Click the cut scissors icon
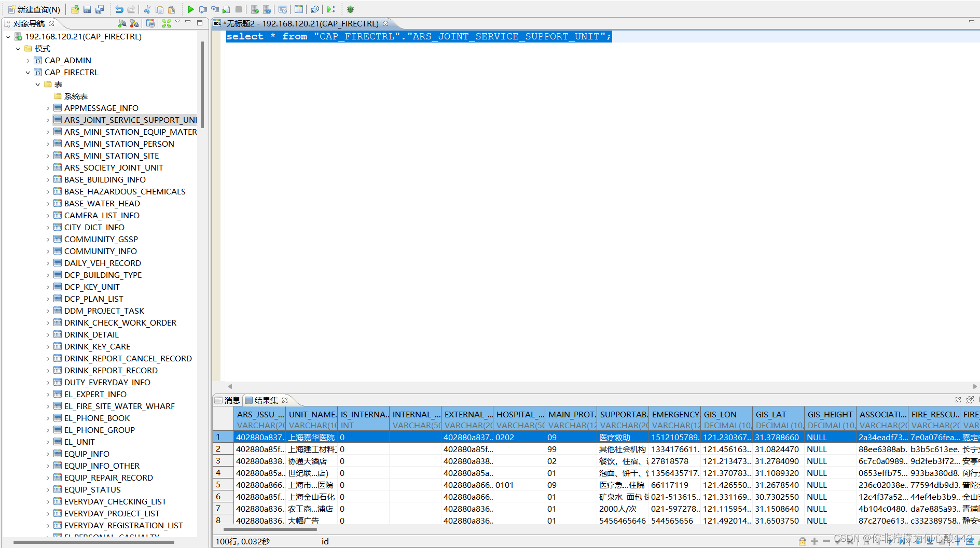980x548 pixels. click(147, 9)
